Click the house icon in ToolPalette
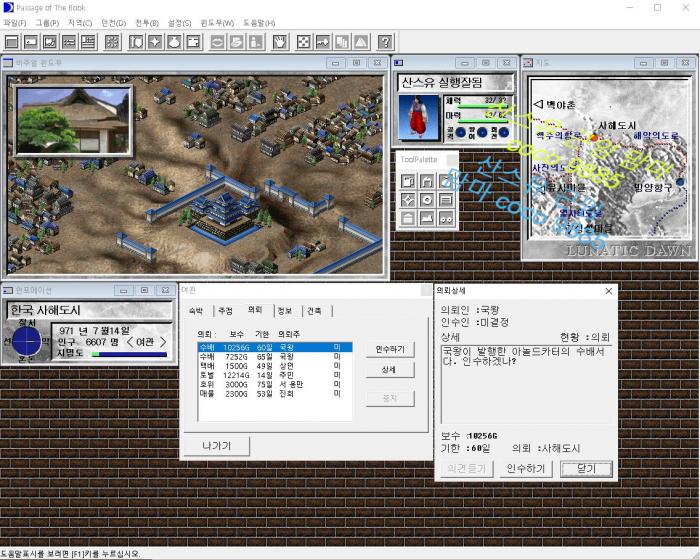The image size is (700, 560). click(x=408, y=218)
